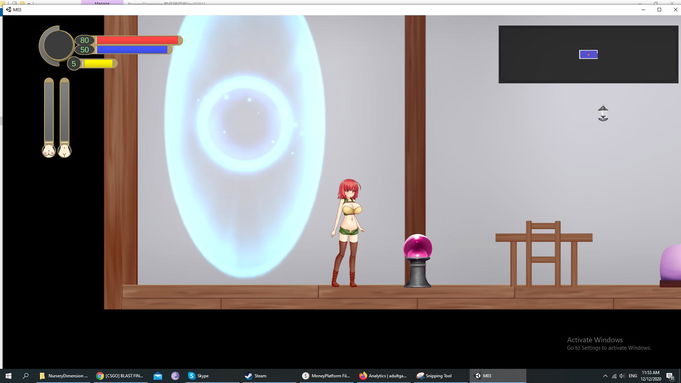The image size is (681, 383).
Task: Click the hanging wall lantern icon
Action: (603, 113)
